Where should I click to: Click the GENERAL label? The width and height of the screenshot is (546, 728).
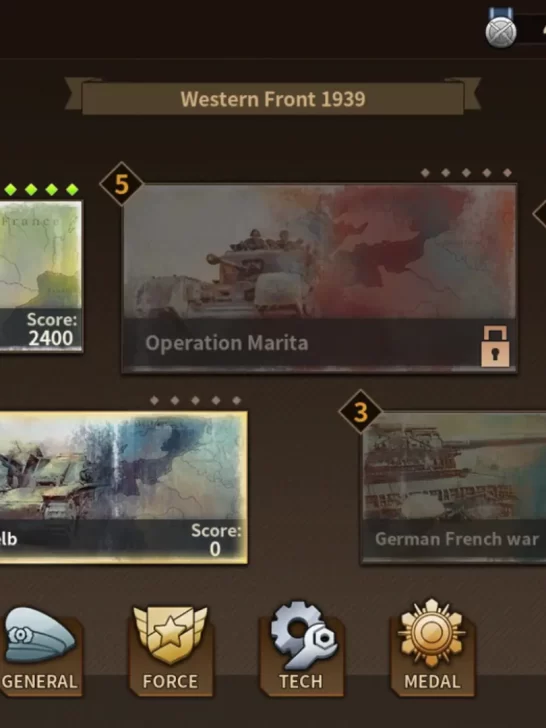pos(40,682)
